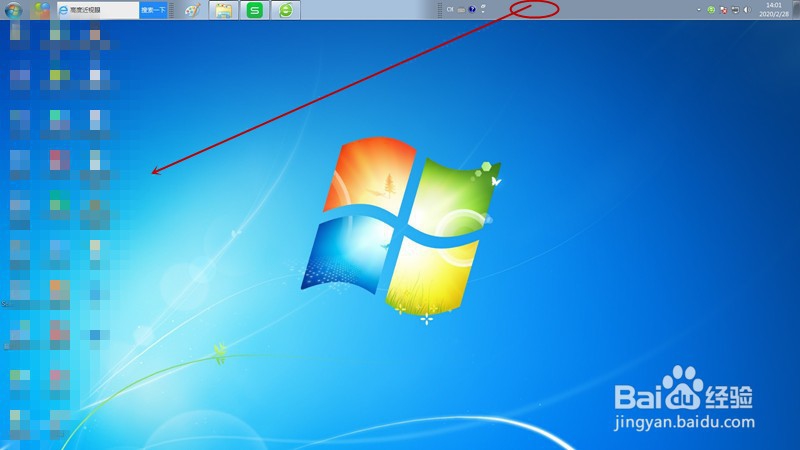Click the language bar keyboard icon
The height and width of the screenshot is (450, 800).
click(x=461, y=10)
